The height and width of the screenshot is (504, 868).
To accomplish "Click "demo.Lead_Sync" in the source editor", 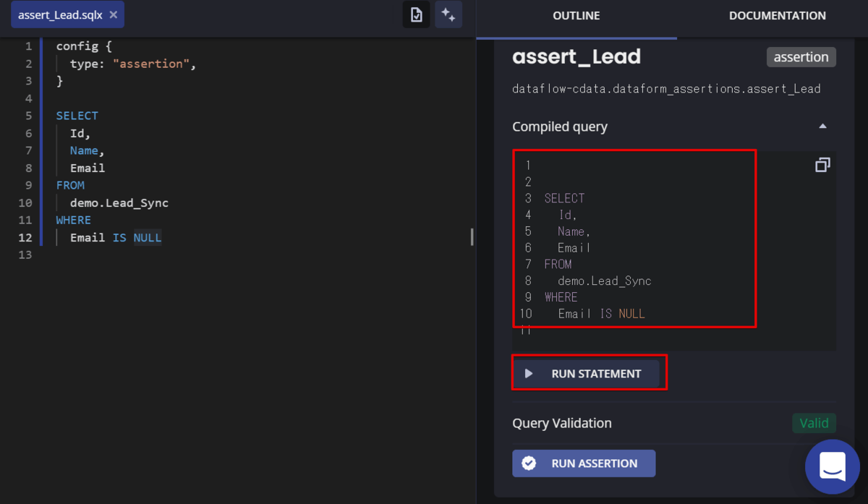I will [x=119, y=202].
